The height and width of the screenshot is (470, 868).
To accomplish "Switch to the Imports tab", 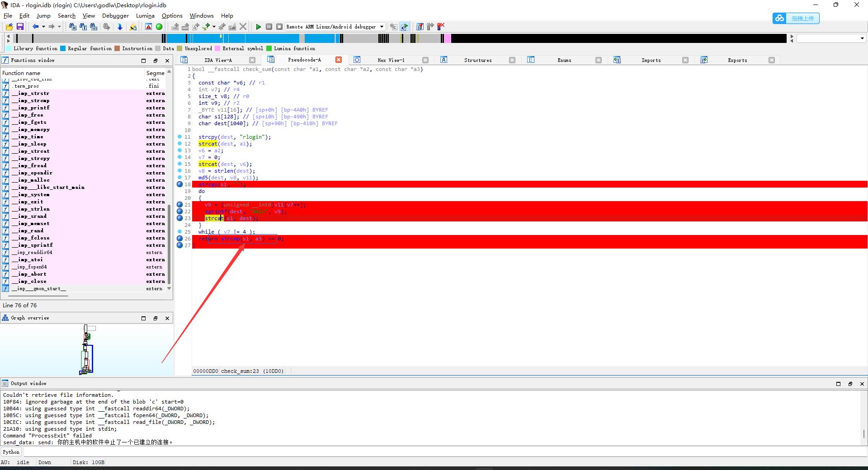I will (651, 60).
